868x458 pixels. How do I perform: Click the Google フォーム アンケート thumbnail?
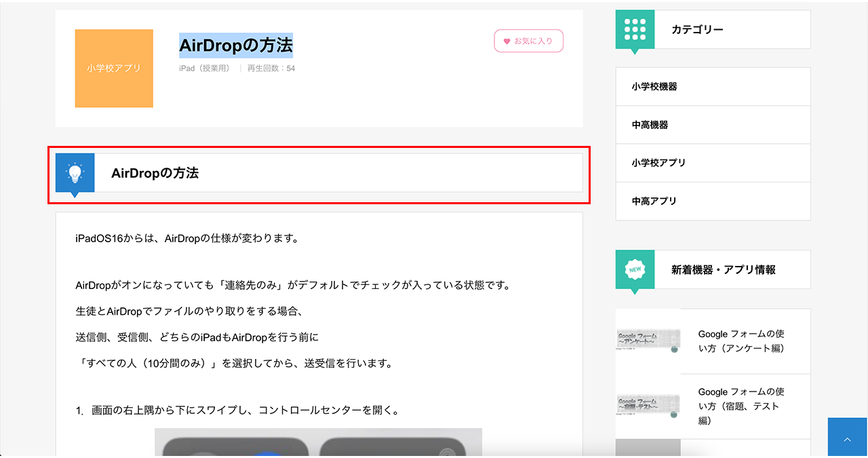tap(648, 341)
